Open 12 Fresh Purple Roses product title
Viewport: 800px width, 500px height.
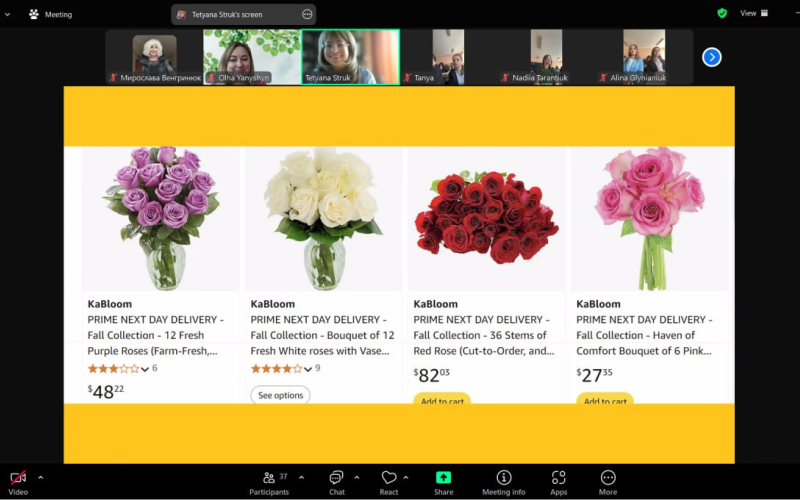156,335
